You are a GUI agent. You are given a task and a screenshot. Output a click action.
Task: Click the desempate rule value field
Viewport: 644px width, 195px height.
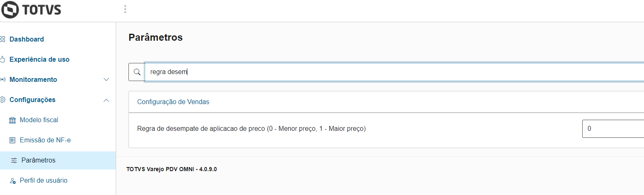(x=613, y=129)
